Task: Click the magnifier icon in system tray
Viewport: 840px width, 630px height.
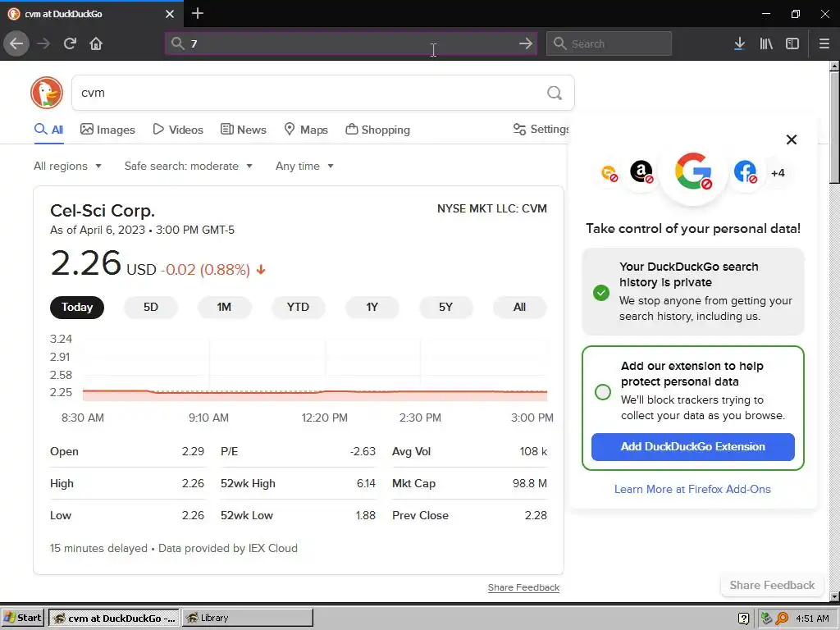Action: [782, 619]
